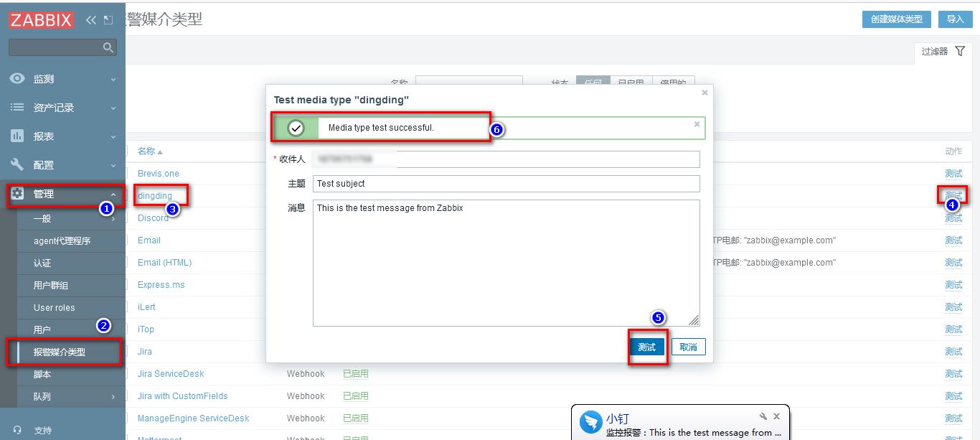This screenshot has width=980, height=440.
Task: Click the 监控报警 message in notification
Action: click(694, 433)
